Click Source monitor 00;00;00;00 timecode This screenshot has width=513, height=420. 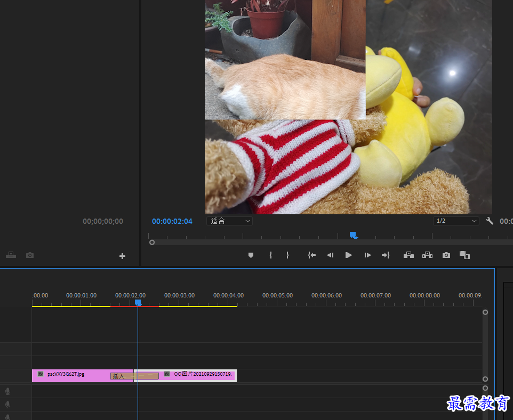[103, 221]
